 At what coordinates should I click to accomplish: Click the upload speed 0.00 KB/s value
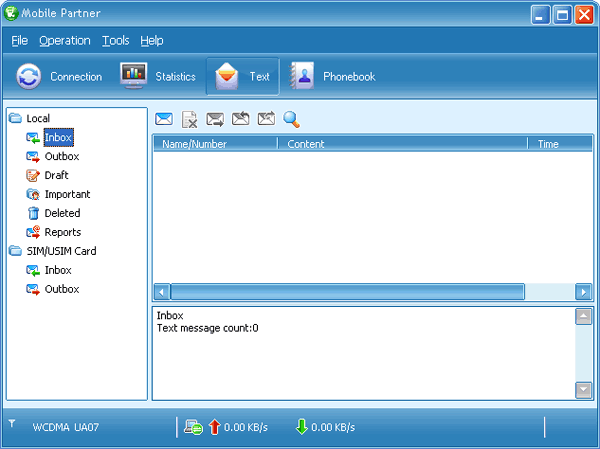246,428
